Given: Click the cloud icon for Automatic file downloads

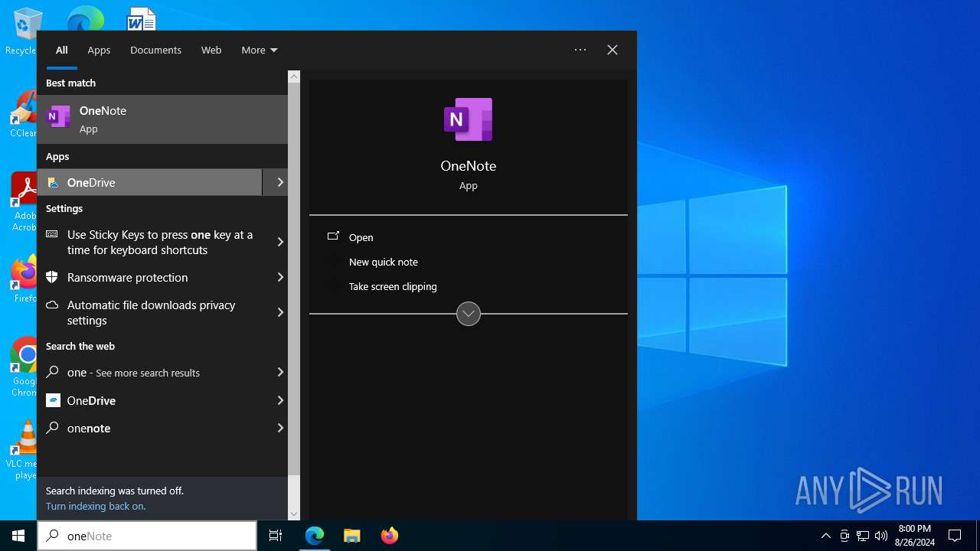Looking at the screenshot, I should [52, 305].
